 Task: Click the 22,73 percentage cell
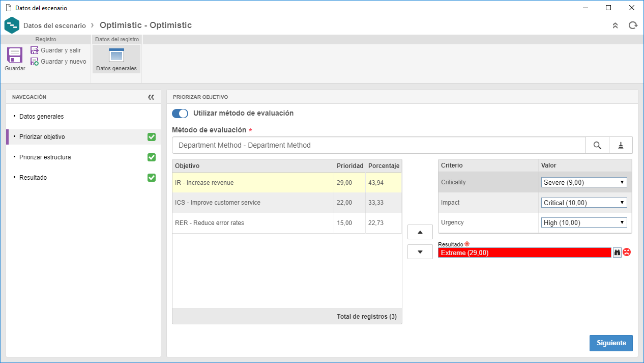tap(384, 223)
